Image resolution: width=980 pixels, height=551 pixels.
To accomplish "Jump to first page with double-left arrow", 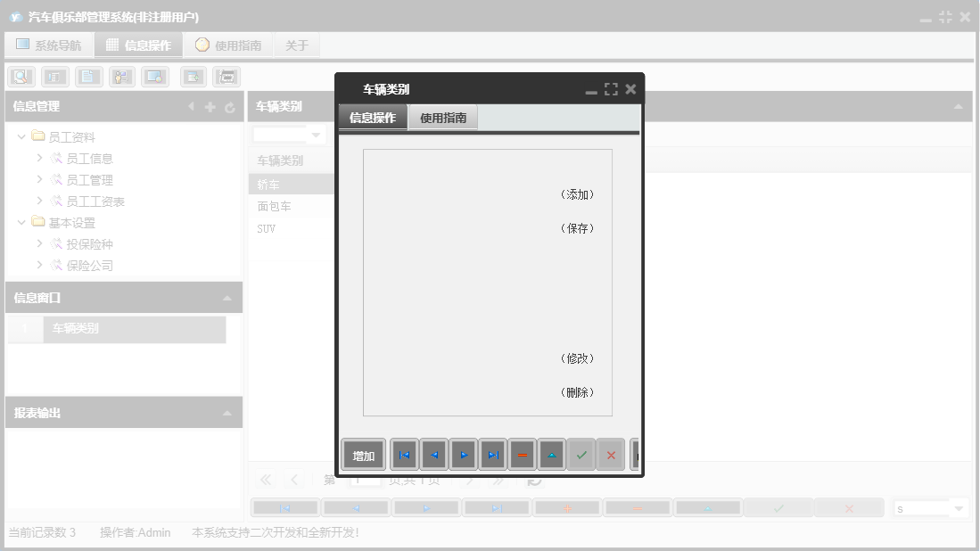I will pos(266,480).
